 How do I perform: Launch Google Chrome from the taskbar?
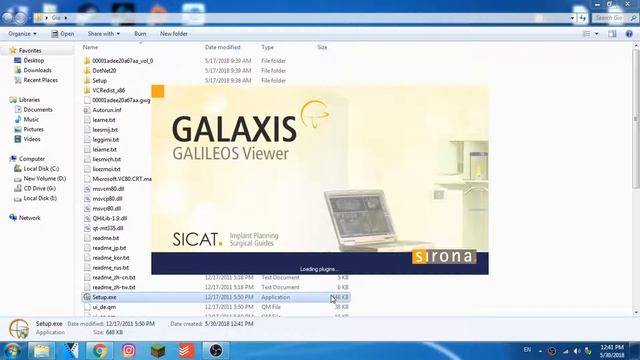pyautogui.click(x=99, y=351)
